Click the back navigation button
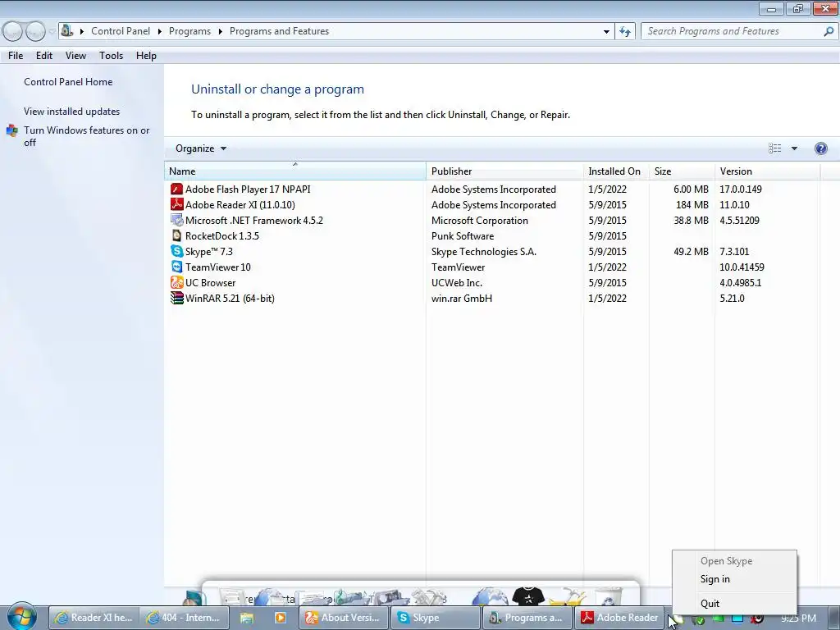This screenshot has width=840, height=630. [x=12, y=31]
